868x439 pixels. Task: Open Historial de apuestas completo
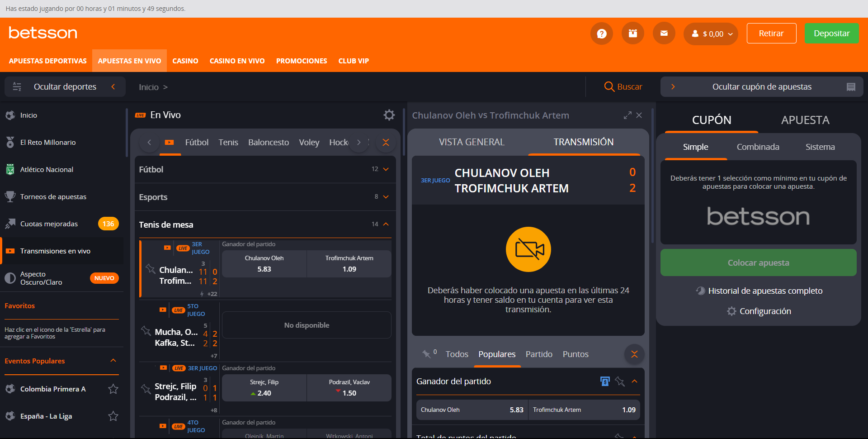(x=759, y=291)
